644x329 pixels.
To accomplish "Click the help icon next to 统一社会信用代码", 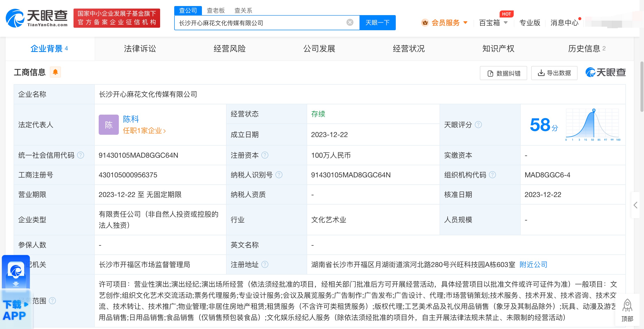I will 81,155.
